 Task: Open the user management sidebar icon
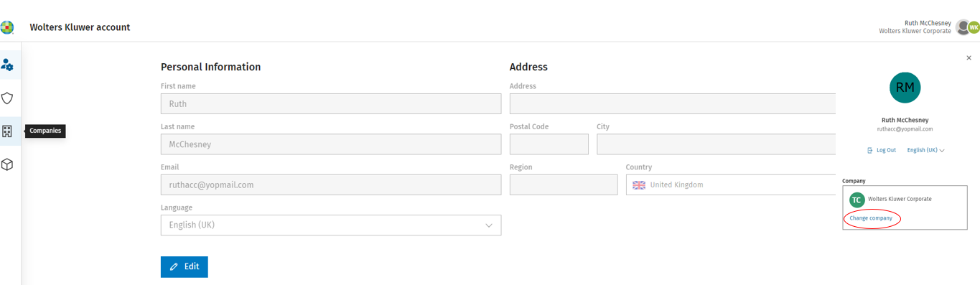coord(7,65)
